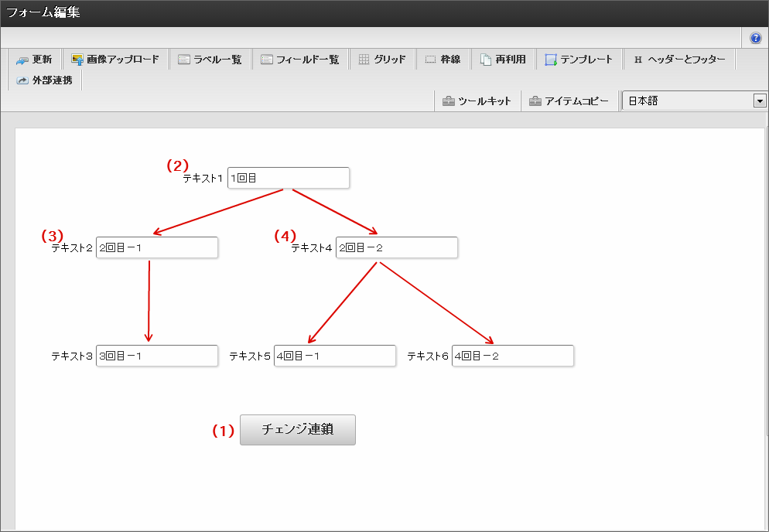Click the フォーム編集 title text
The width and height of the screenshot is (769, 532).
tap(43, 12)
